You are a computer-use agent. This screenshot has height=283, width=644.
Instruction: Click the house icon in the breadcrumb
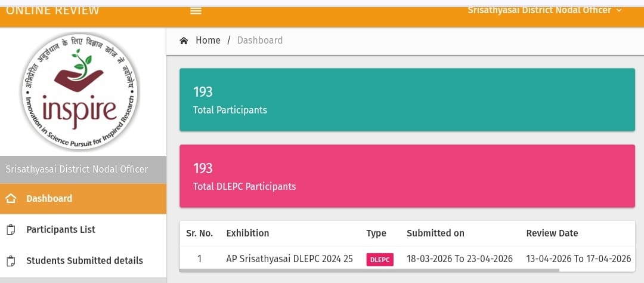184,41
